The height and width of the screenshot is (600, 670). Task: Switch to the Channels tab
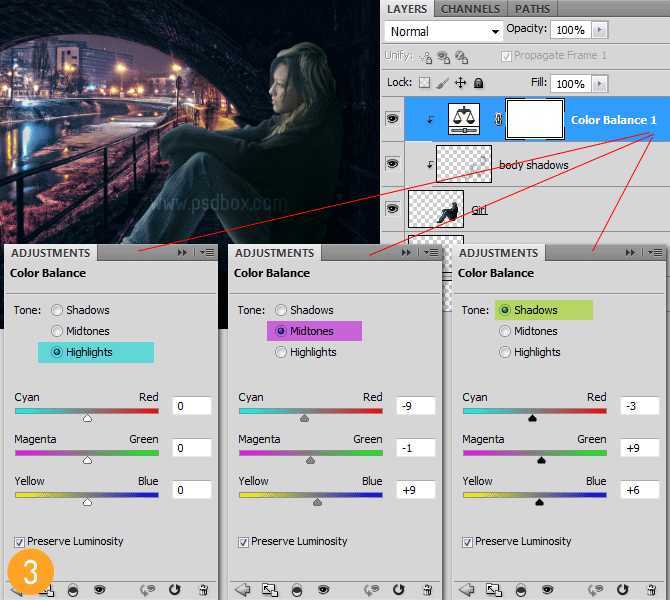tap(470, 9)
